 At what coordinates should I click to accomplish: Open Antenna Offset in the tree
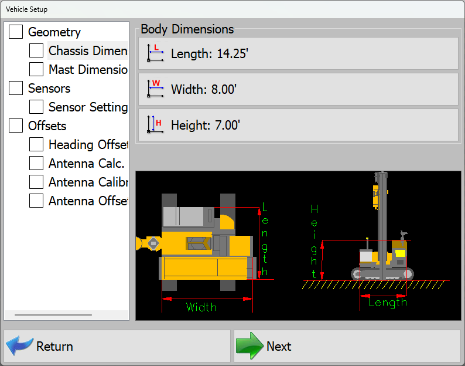coord(88,201)
